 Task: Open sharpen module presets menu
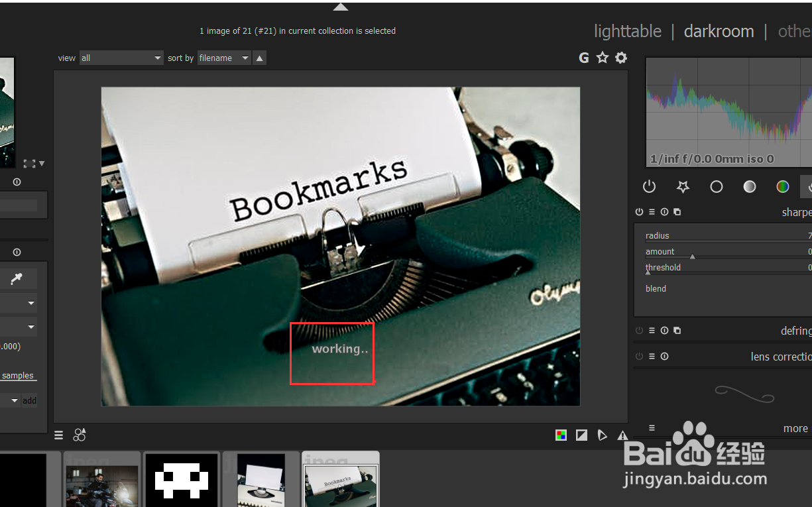click(652, 212)
